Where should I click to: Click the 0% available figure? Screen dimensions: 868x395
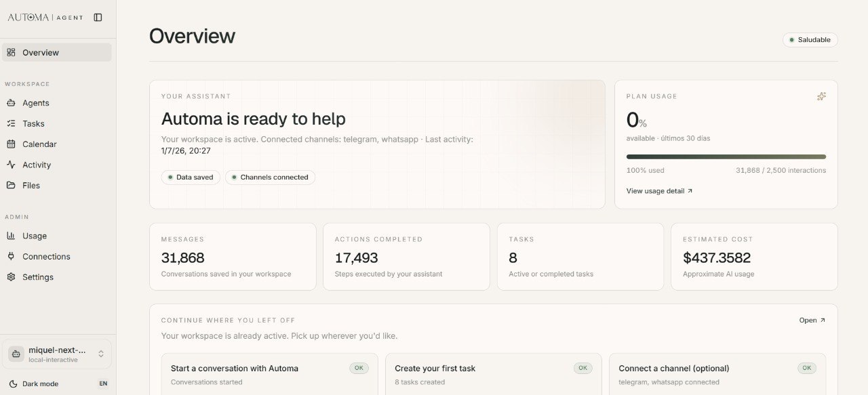(x=636, y=121)
